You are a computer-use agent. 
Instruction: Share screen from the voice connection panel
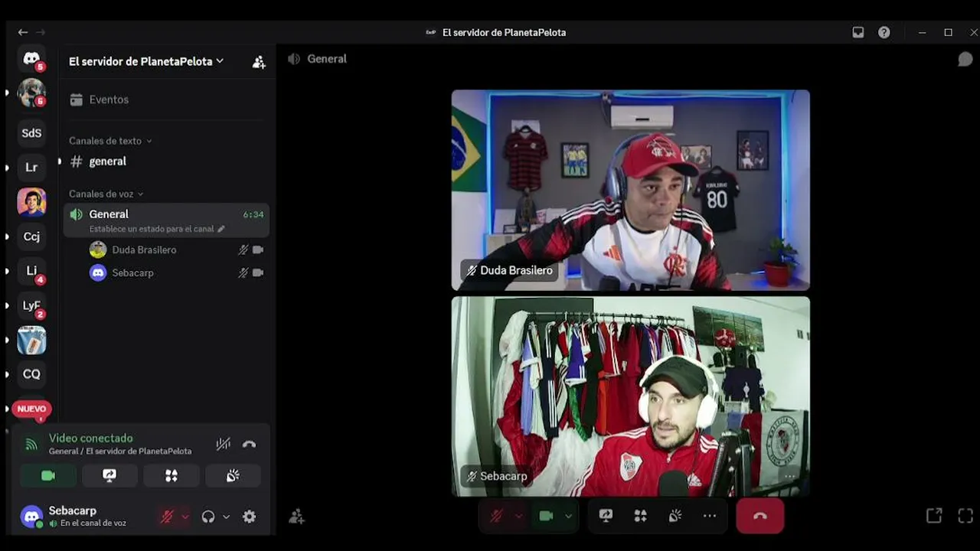[x=109, y=475]
